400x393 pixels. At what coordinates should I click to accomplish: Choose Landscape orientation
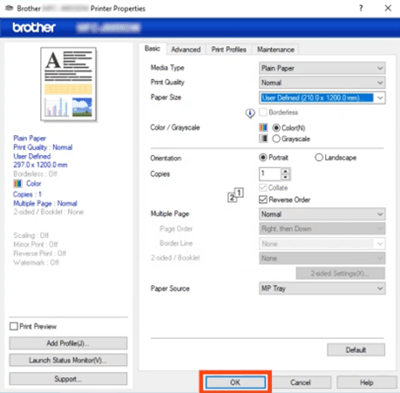pos(319,157)
